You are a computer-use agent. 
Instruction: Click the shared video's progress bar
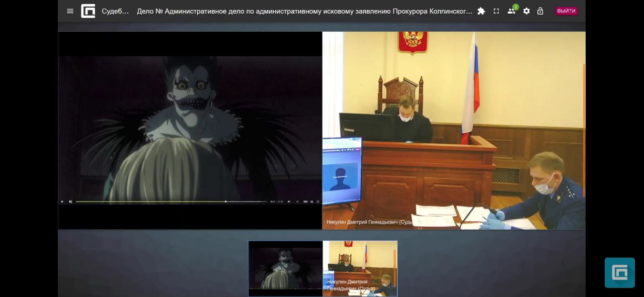click(171, 202)
